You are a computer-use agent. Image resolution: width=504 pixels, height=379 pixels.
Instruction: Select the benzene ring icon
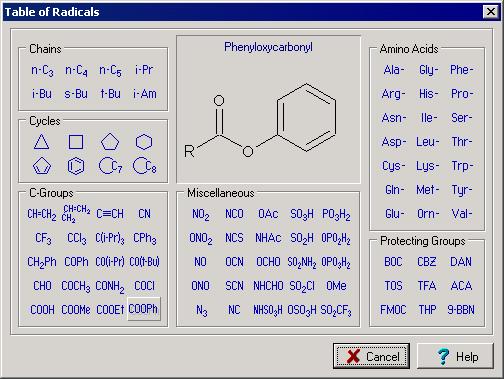coord(76,166)
